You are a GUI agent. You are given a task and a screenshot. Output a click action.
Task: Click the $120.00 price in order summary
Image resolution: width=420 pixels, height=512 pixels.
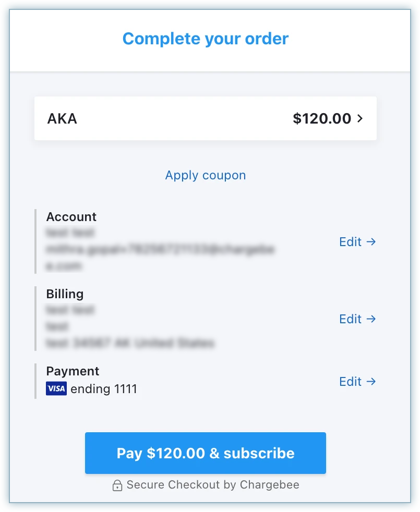coord(322,118)
